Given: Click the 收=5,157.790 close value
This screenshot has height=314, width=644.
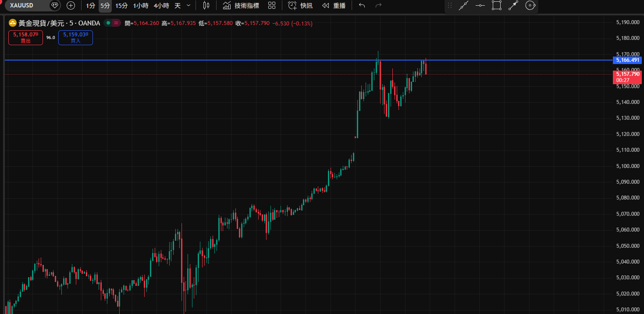Looking at the screenshot, I should 253,23.
